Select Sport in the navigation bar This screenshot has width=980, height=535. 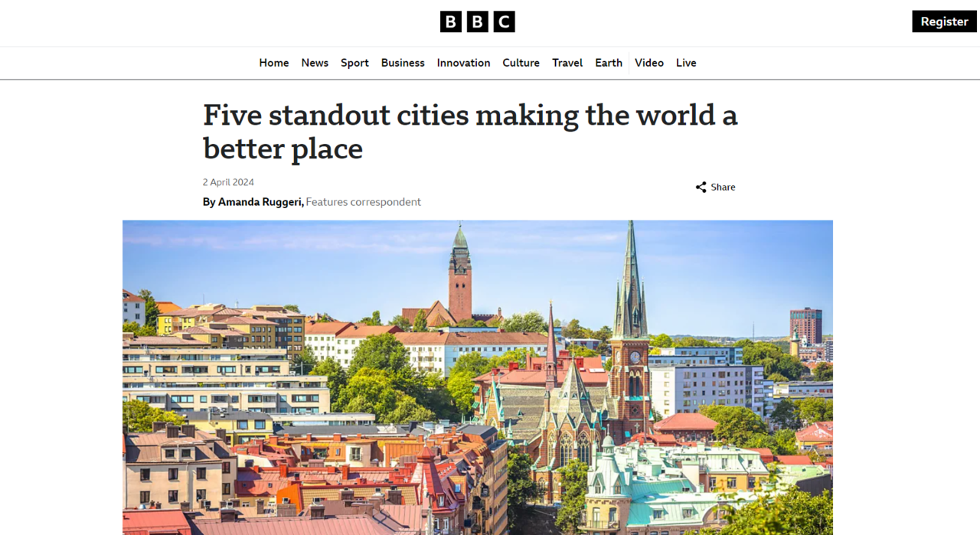(x=354, y=63)
